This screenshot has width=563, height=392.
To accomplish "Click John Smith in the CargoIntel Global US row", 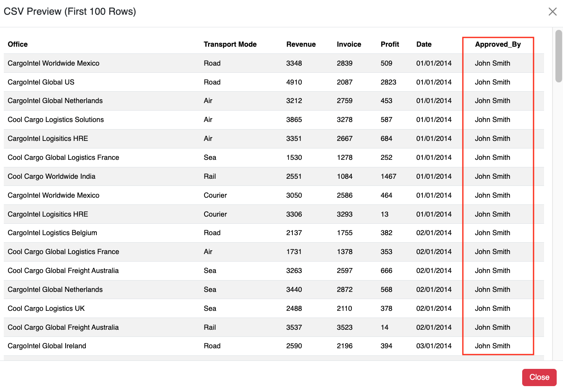I will click(492, 82).
